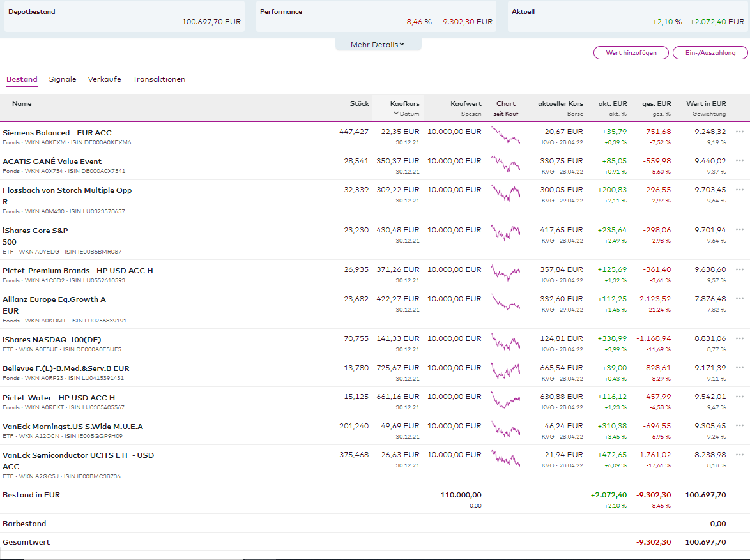Sort table by Stück column header
This screenshot has width=750, height=560.
click(359, 103)
